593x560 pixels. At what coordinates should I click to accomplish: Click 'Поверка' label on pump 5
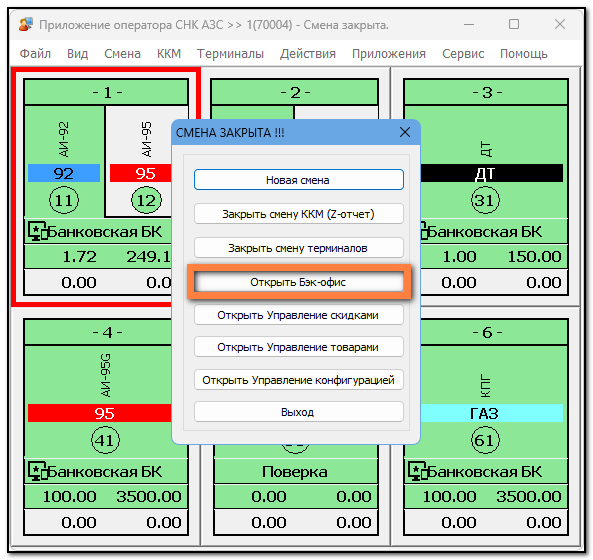click(x=295, y=472)
